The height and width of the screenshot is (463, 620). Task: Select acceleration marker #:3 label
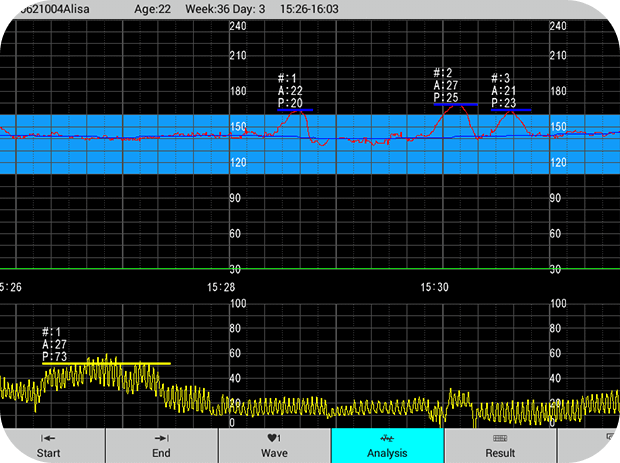point(504,91)
